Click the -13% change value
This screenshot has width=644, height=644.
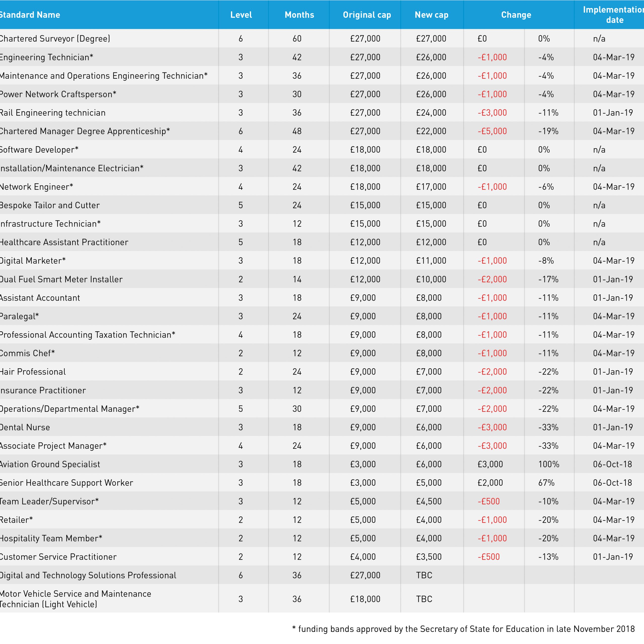coord(548,557)
